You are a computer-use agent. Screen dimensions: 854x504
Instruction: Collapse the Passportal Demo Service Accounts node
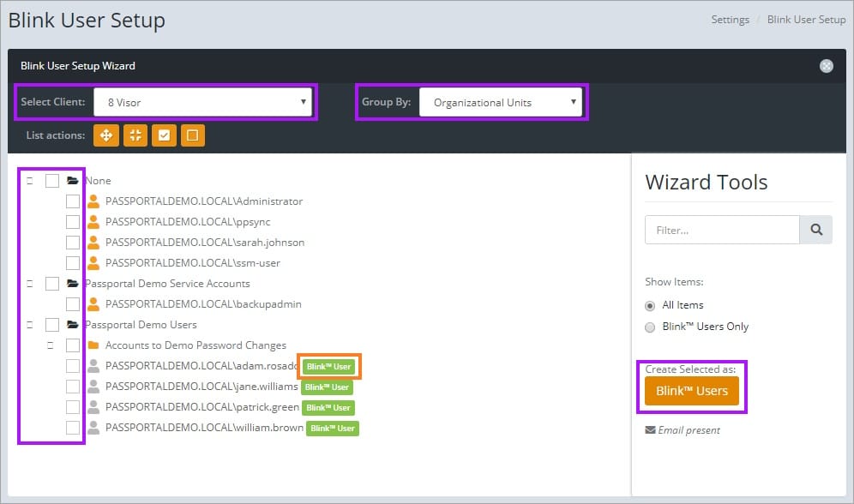[30, 284]
